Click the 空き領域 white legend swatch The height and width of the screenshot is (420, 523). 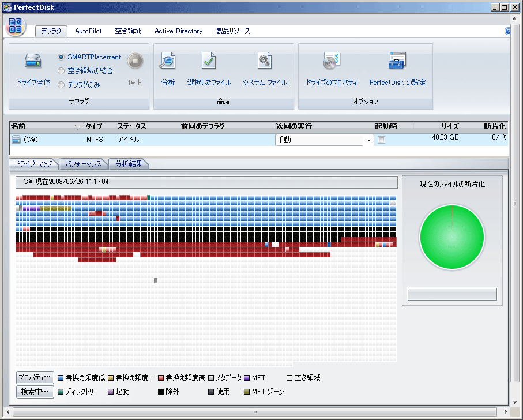pyautogui.click(x=289, y=378)
